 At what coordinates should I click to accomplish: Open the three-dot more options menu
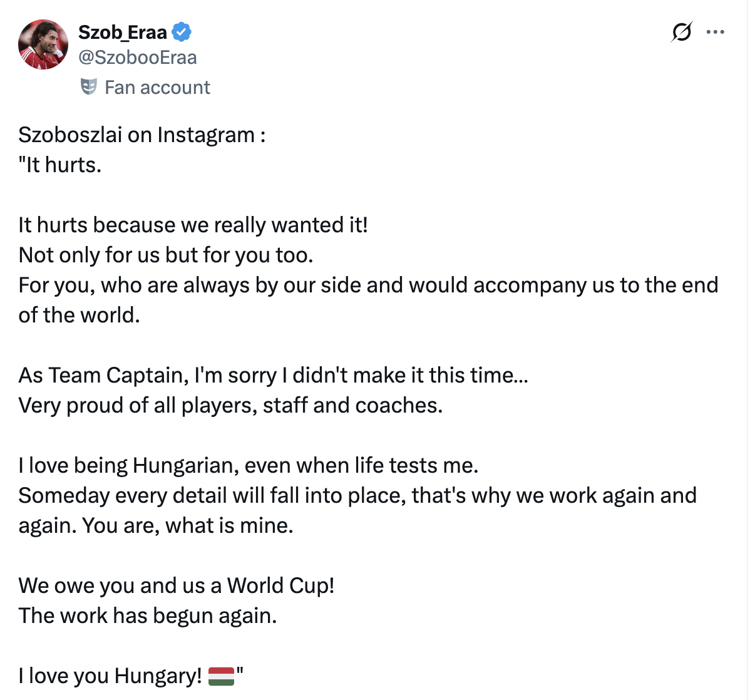click(715, 32)
